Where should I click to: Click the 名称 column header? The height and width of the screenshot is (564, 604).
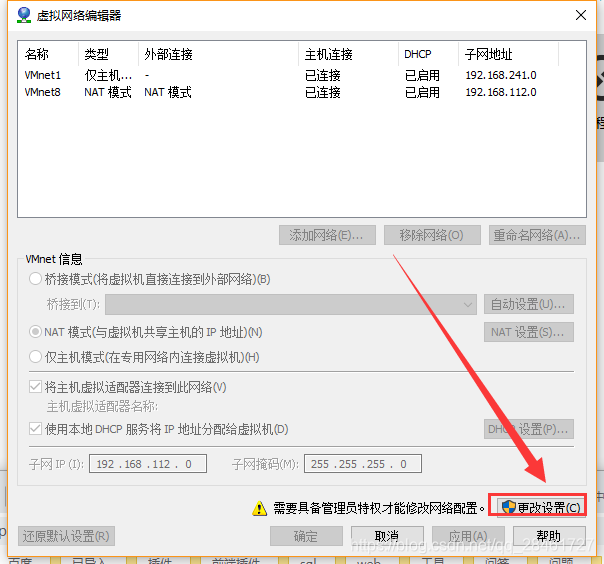tap(48, 54)
